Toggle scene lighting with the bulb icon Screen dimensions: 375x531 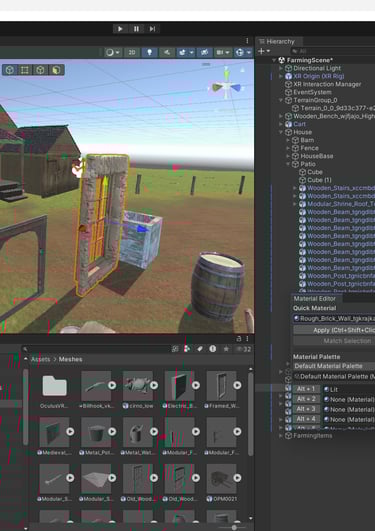point(149,52)
